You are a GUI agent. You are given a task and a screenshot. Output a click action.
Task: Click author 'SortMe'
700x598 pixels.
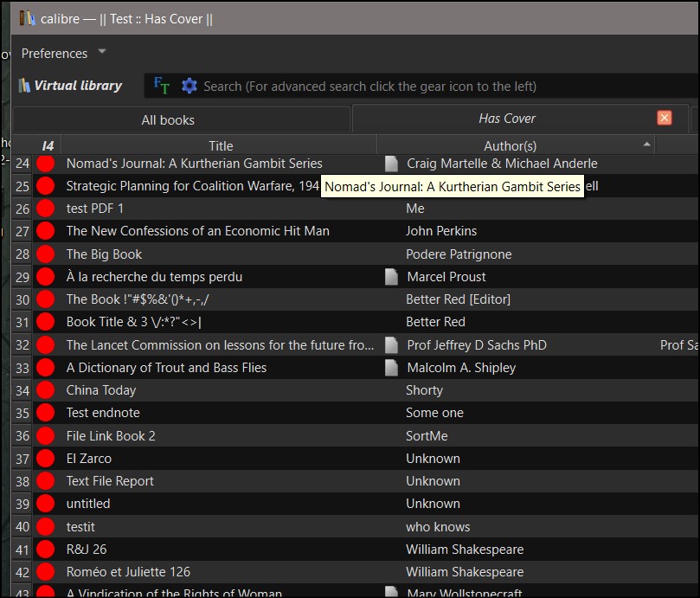click(427, 436)
